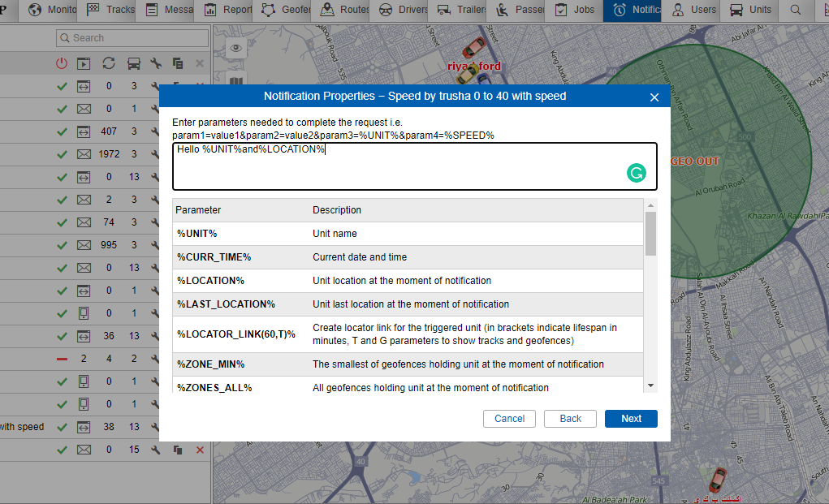Click the red power icon in the list header
This screenshot has height=504, width=829.
tap(62, 63)
